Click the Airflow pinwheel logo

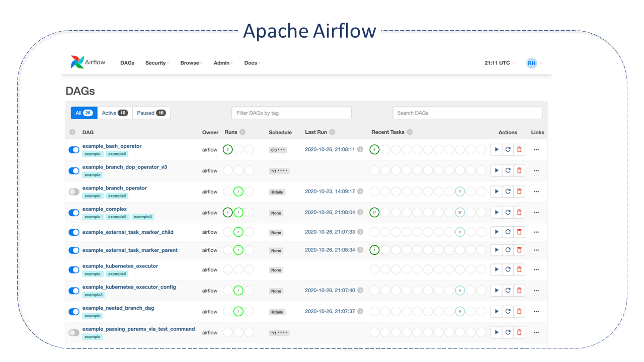pos(77,62)
